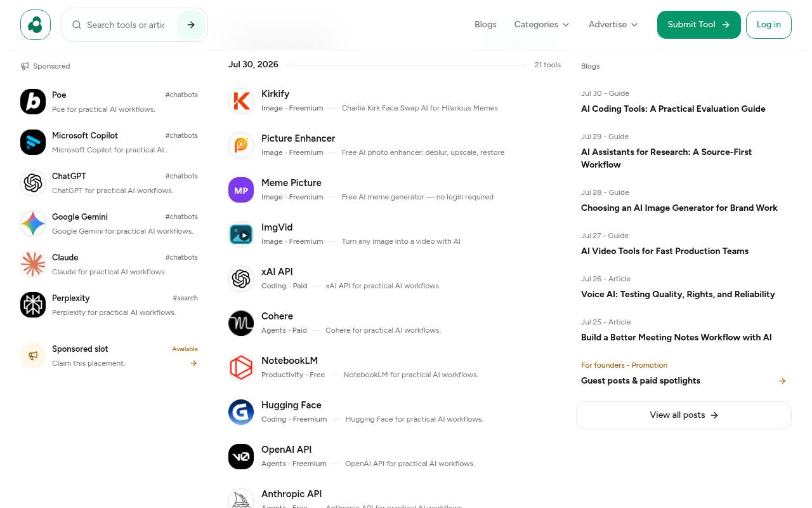Open the ChatGPT listing name
The width and height of the screenshot is (812, 508).
point(69,176)
